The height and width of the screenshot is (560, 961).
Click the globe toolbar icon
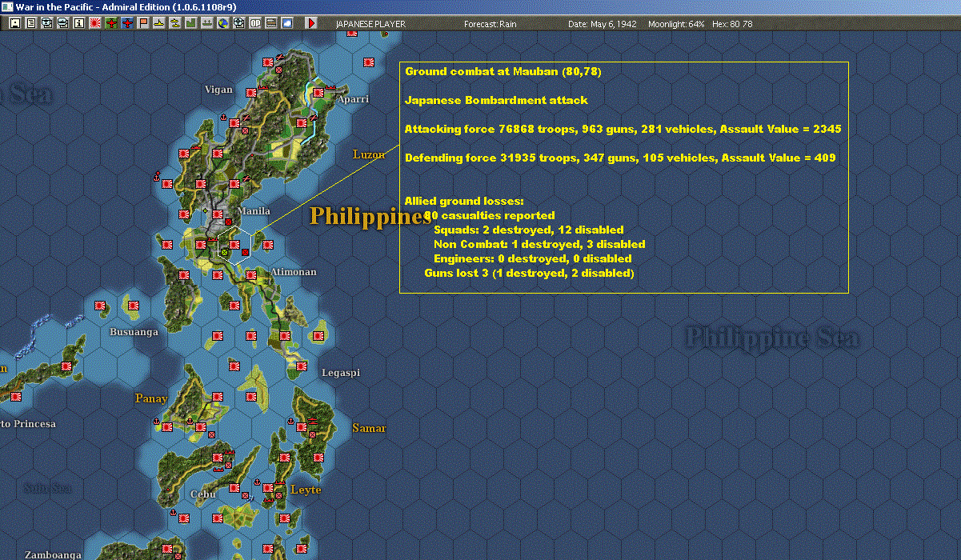[x=222, y=23]
